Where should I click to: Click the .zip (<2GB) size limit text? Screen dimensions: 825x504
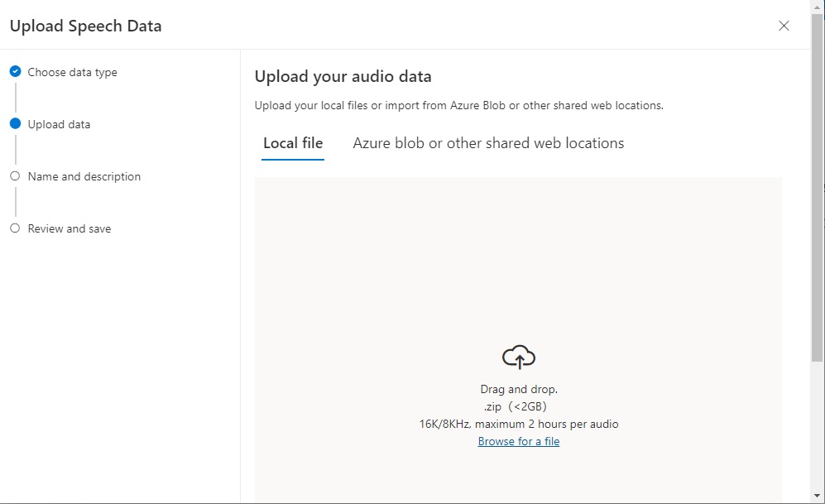click(516, 406)
